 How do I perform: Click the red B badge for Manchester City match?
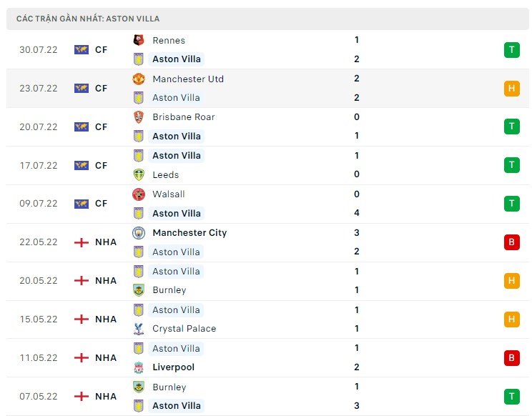[x=511, y=242]
